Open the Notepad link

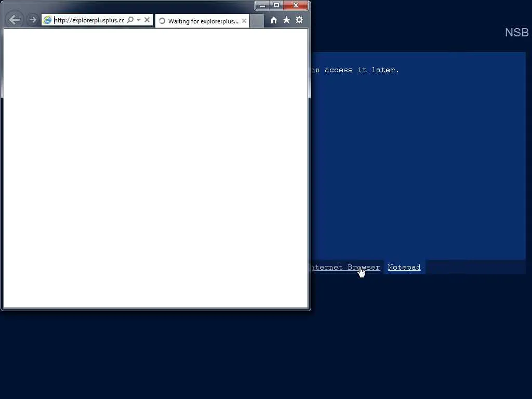tap(404, 268)
